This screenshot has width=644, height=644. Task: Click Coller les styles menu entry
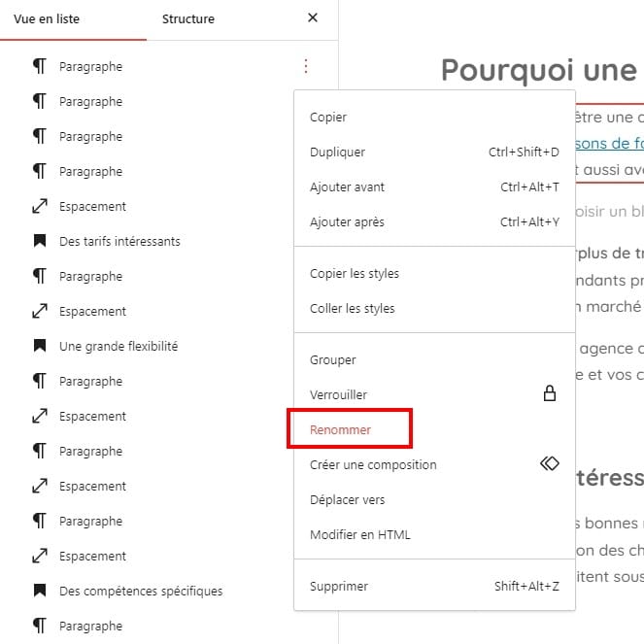[x=352, y=308]
